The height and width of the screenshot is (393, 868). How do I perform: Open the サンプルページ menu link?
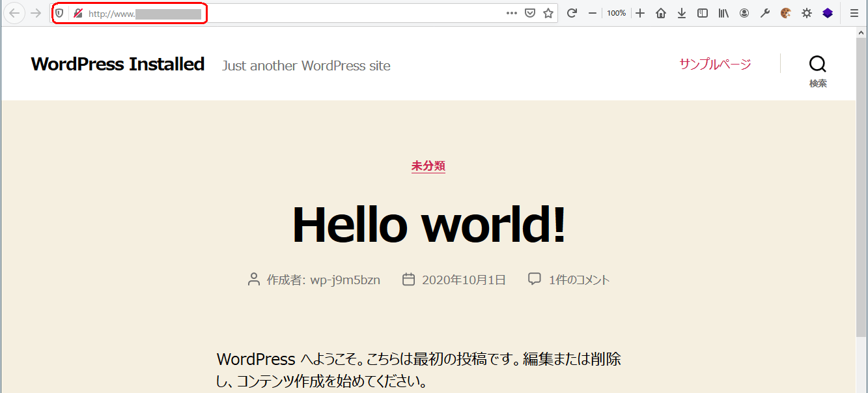click(715, 64)
